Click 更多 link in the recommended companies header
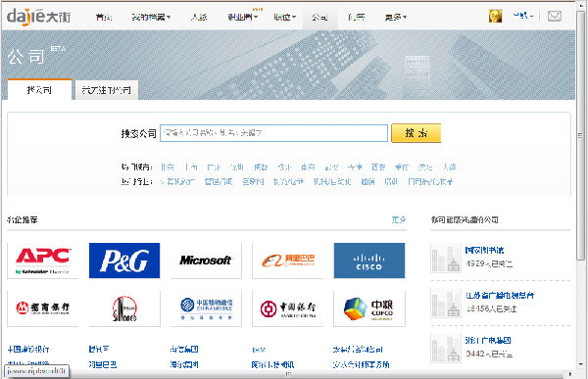The image size is (588, 379). point(399,220)
